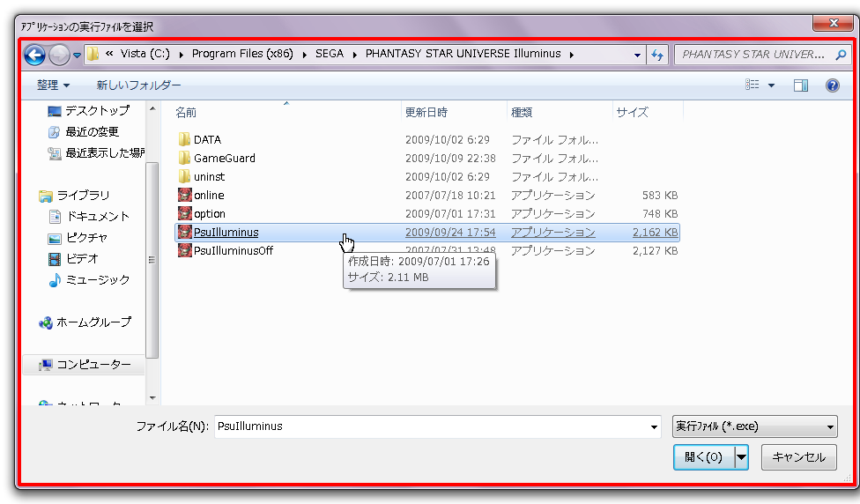Sort by the 名前 column header
The height and width of the screenshot is (504, 860).
point(186,113)
